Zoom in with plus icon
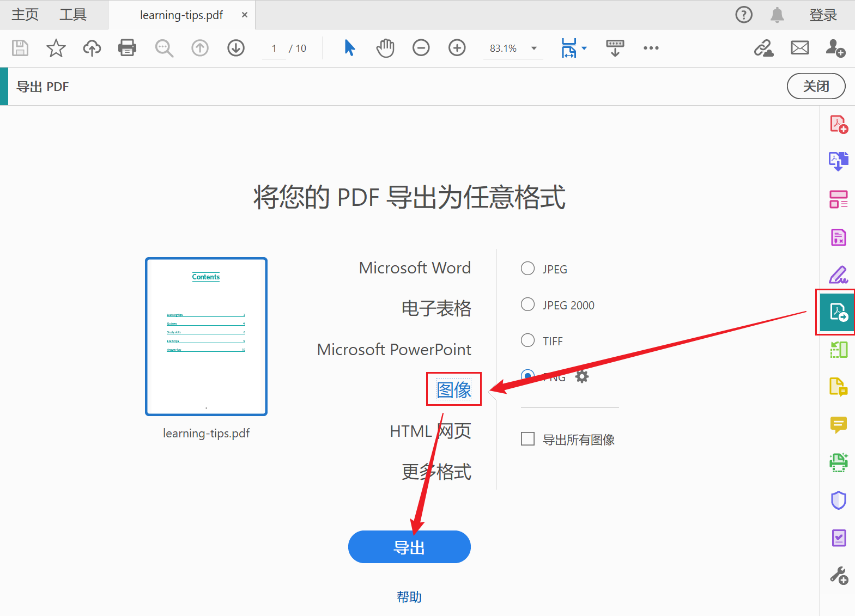Screen dimensions: 855x616 pyautogui.click(x=457, y=48)
